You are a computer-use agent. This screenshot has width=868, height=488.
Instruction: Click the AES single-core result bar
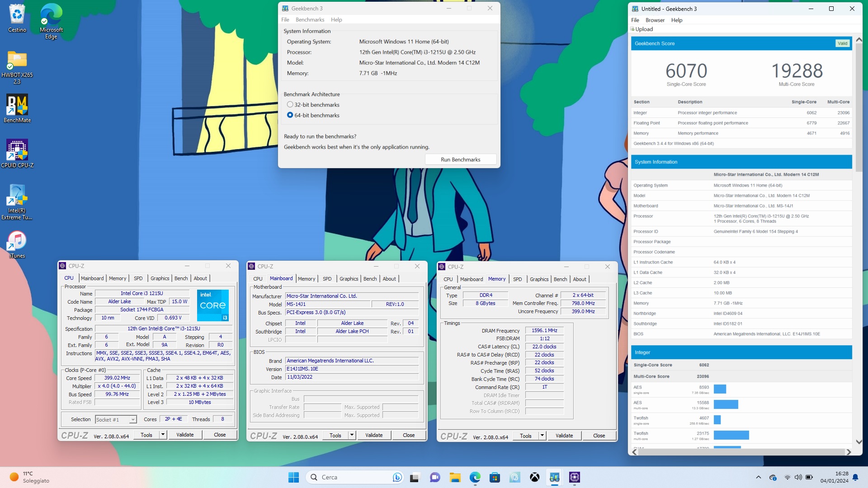[720, 389]
